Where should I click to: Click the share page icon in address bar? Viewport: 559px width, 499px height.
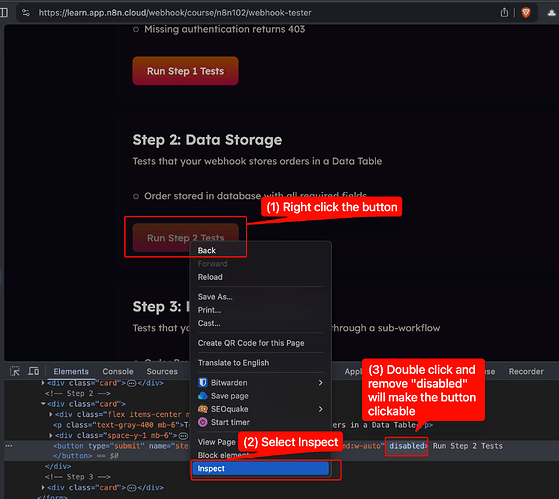pyautogui.click(x=504, y=13)
